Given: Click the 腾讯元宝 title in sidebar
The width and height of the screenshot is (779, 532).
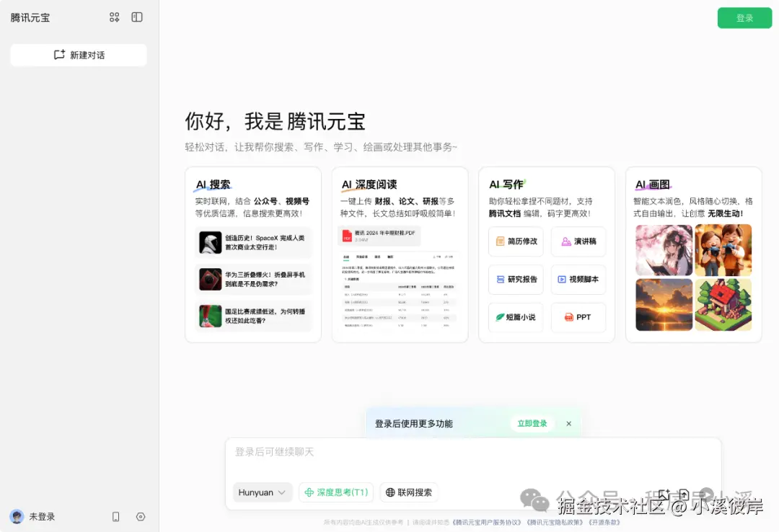Looking at the screenshot, I should click(30, 18).
